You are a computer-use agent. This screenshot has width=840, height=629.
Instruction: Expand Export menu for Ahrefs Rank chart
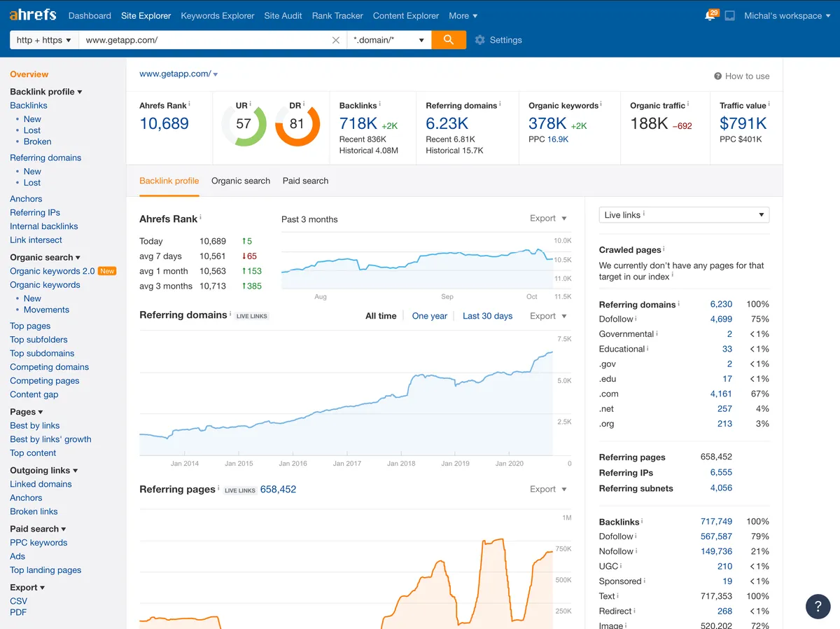click(548, 219)
